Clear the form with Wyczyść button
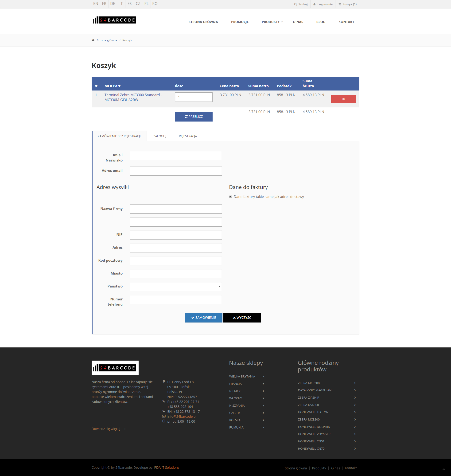 point(242,318)
